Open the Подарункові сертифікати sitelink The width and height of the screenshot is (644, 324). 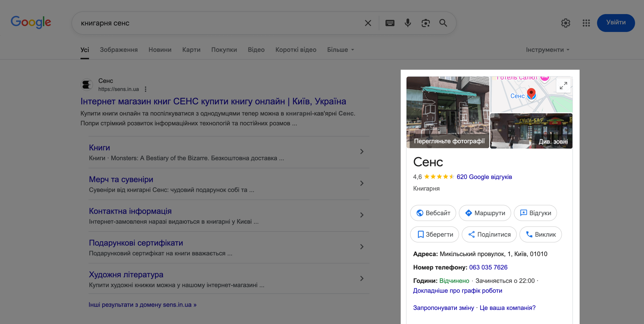(136, 243)
